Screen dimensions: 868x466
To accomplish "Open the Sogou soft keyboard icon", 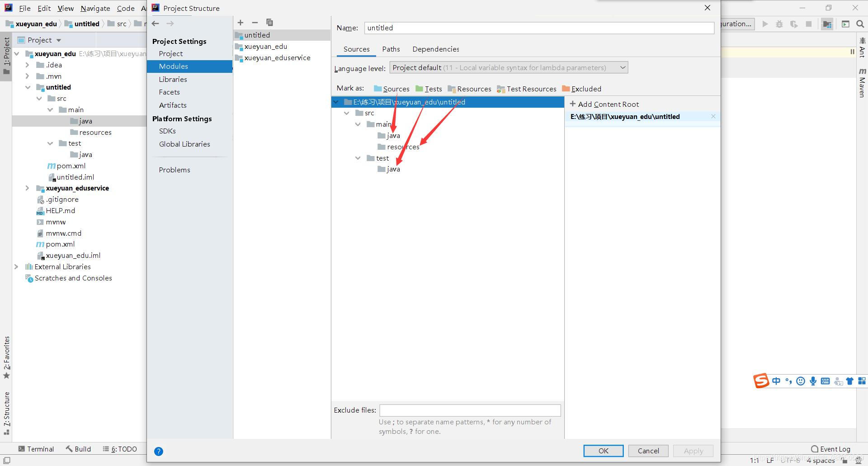I will click(x=825, y=381).
